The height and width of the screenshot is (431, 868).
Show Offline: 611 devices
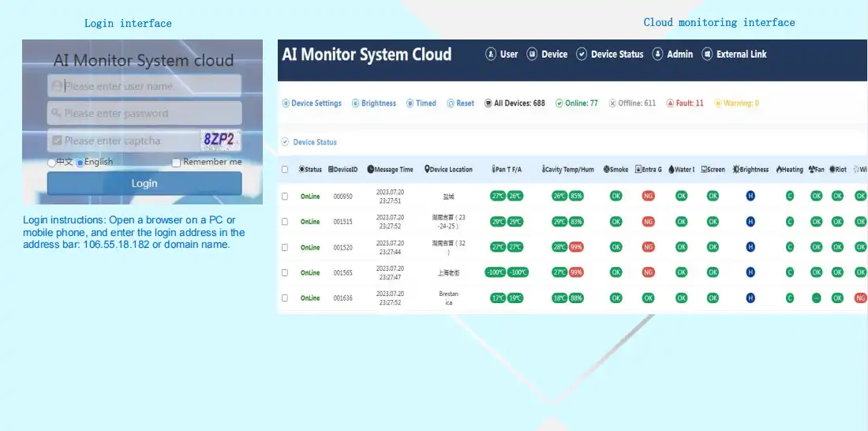tap(612, 103)
